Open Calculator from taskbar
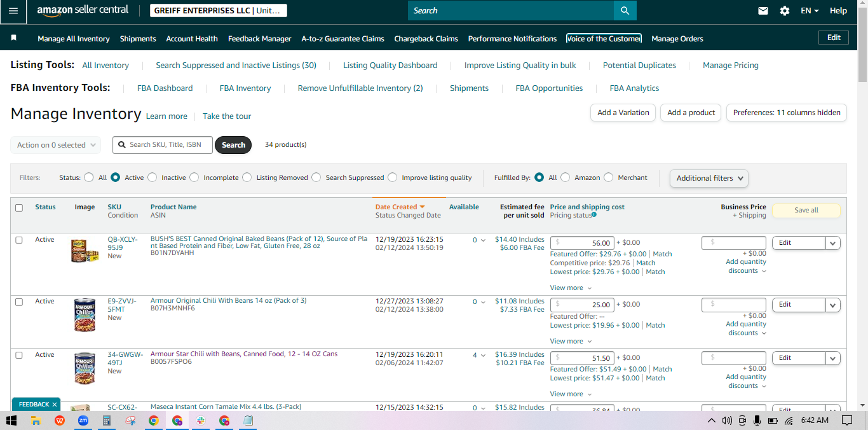The height and width of the screenshot is (430, 868). click(x=107, y=420)
